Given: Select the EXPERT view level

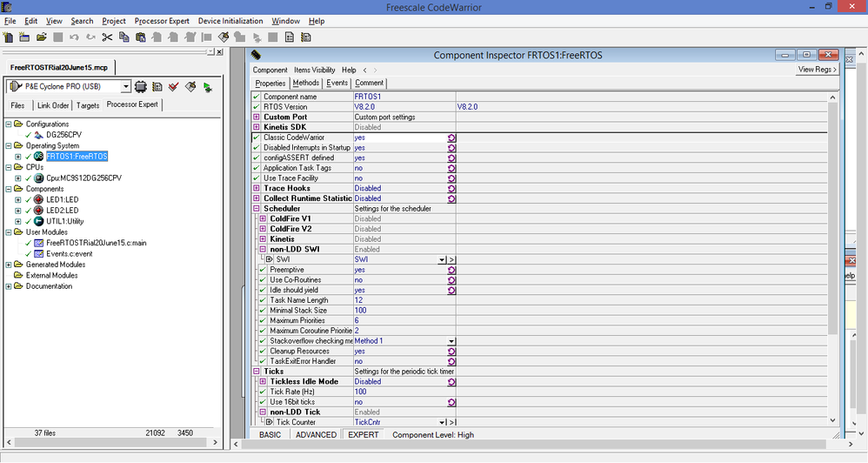Looking at the screenshot, I should tap(364, 435).
